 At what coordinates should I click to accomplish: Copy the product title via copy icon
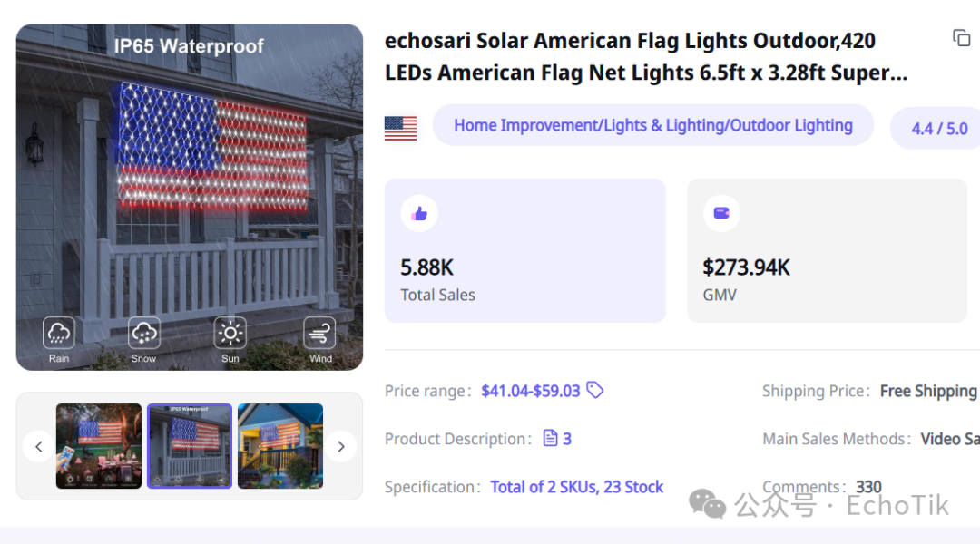point(961,38)
